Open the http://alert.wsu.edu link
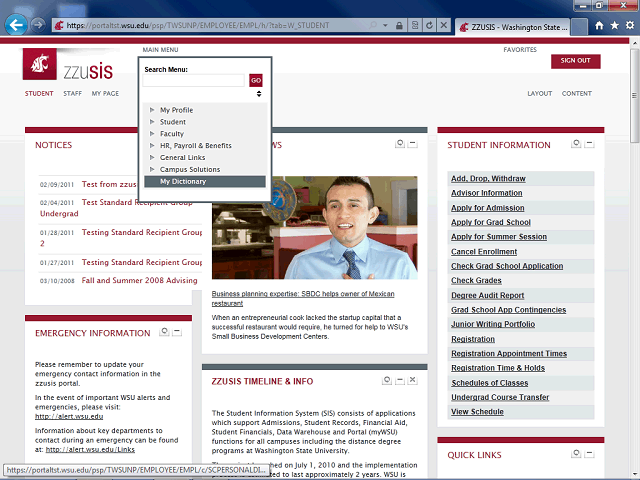Viewport: 640px width, 480px height. 69,416
